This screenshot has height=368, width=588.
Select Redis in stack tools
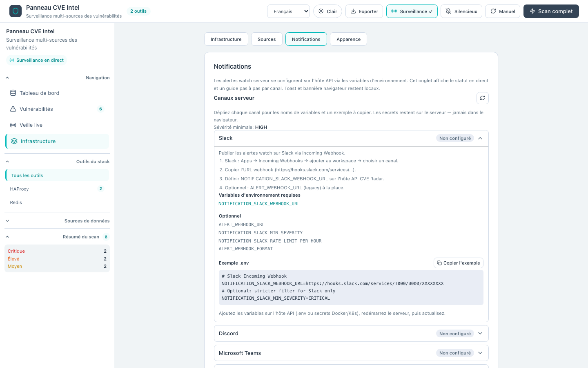tap(57, 202)
